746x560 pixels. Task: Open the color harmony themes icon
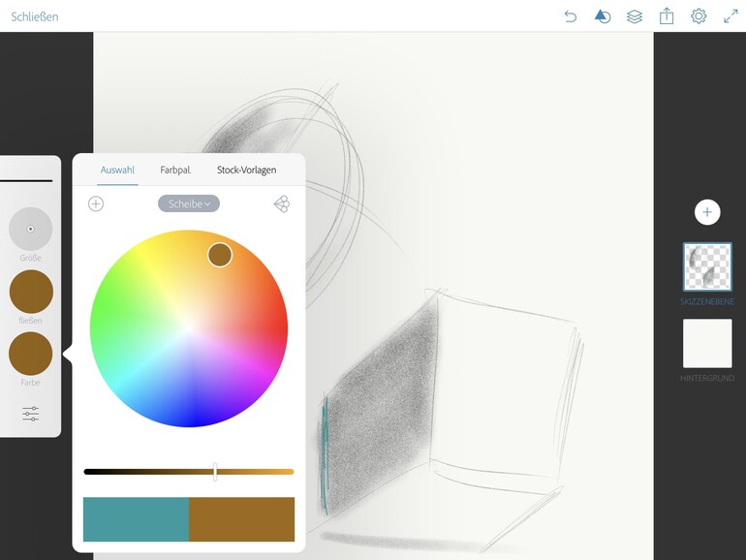tap(282, 203)
